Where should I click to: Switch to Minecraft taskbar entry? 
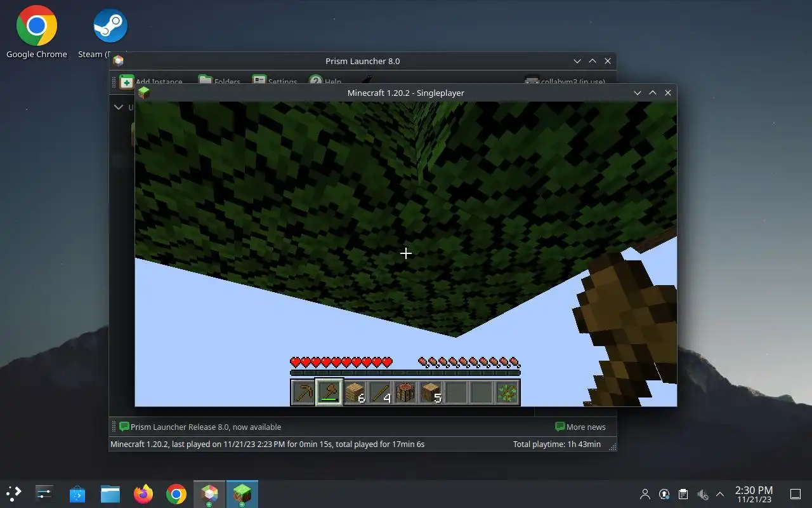coord(242,493)
